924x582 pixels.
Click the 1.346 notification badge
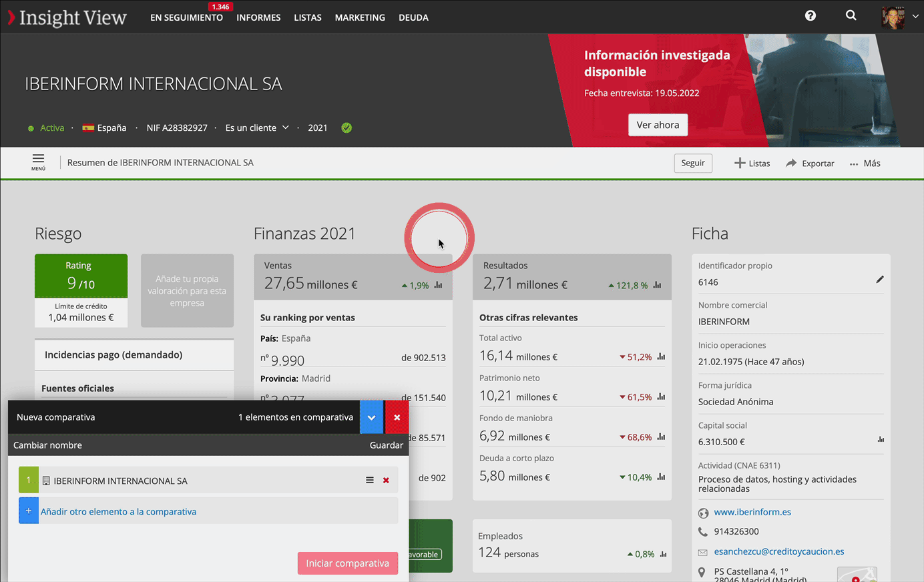tap(220, 7)
